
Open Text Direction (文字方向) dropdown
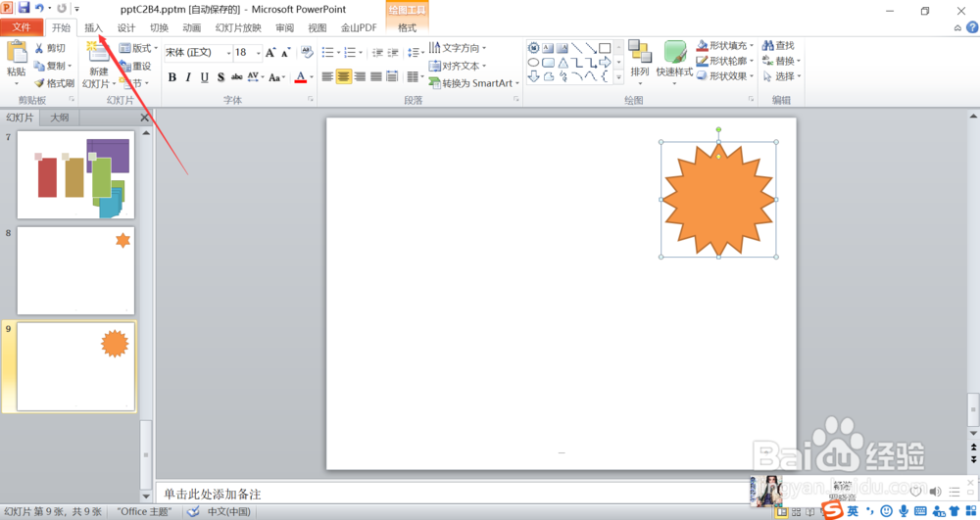[458, 48]
